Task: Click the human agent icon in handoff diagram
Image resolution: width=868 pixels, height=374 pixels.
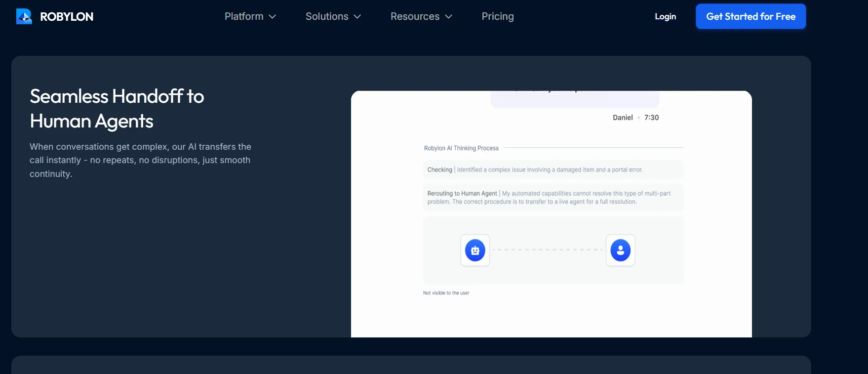Action: click(620, 250)
